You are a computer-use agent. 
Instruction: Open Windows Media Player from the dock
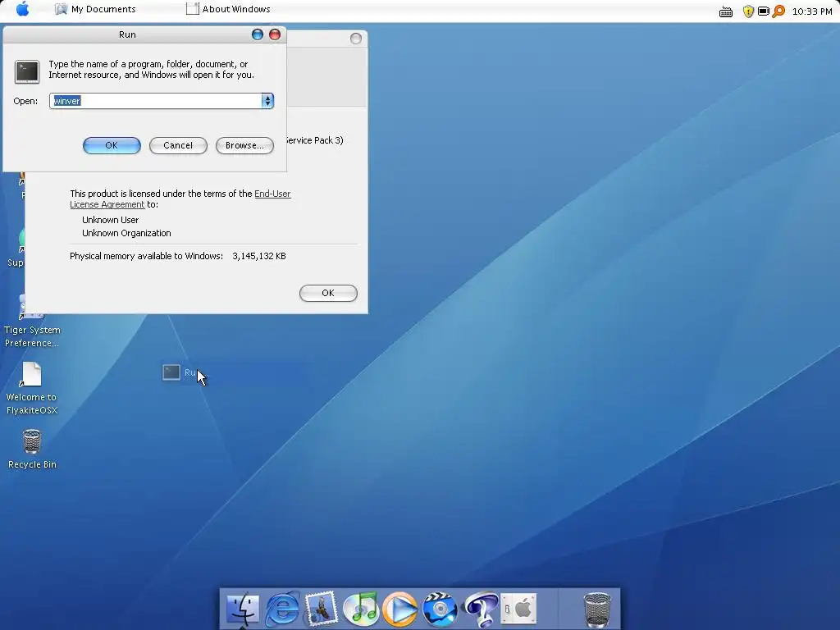(x=399, y=609)
